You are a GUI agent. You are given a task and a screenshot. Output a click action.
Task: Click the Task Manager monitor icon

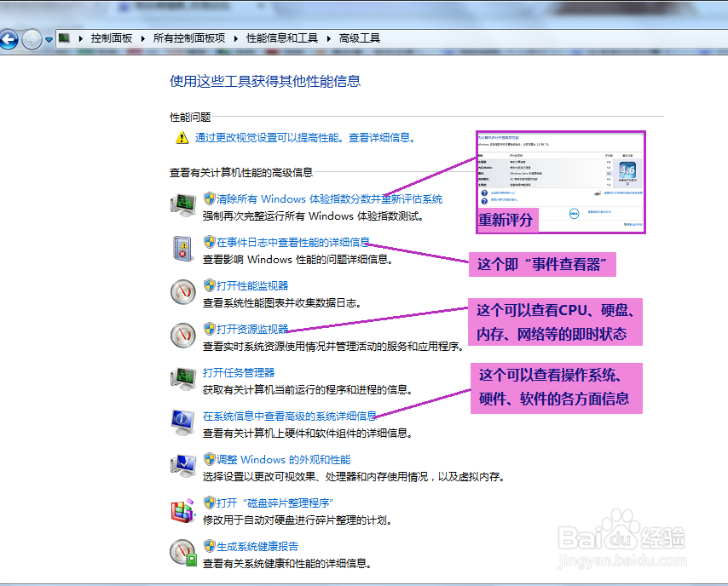(x=182, y=378)
